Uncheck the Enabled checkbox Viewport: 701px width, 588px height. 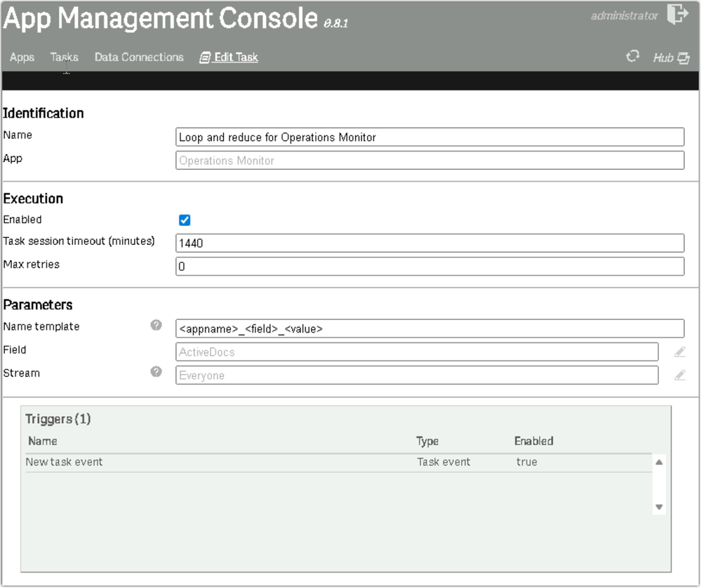point(184,220)
